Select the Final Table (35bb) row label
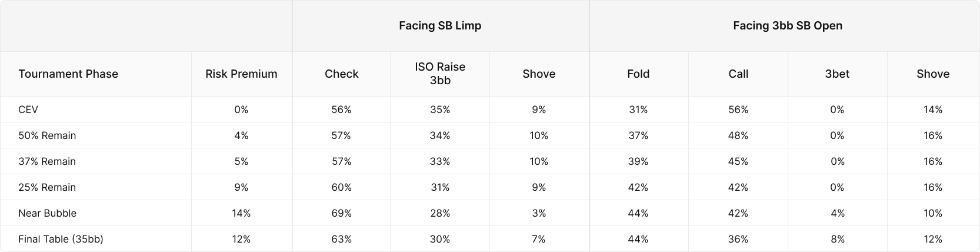Viewport: 980px width, 252px height. coord(61,239)
